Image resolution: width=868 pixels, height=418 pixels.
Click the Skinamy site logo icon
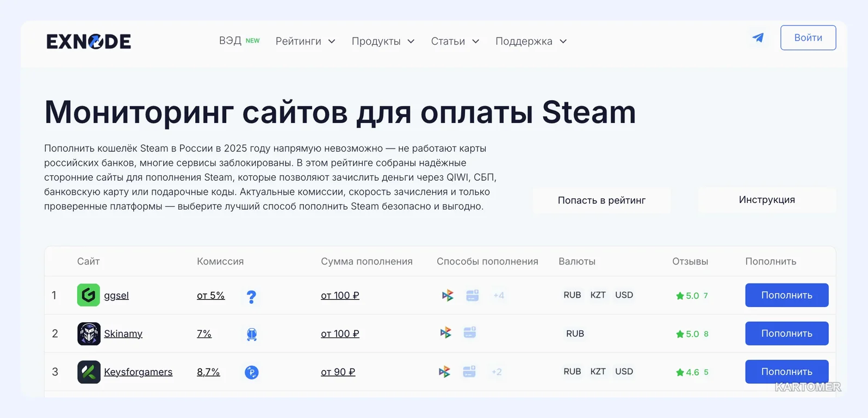(x=89, y=334)
